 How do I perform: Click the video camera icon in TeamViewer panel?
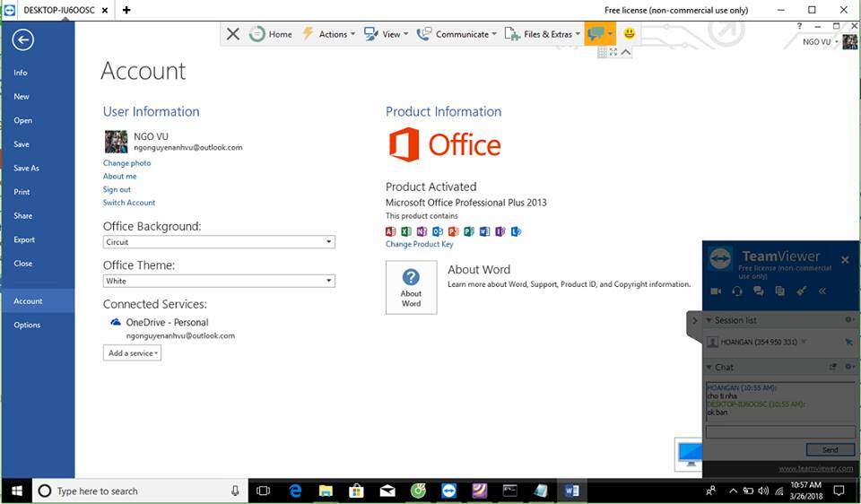pyautogui.click(x=716, y=291)
